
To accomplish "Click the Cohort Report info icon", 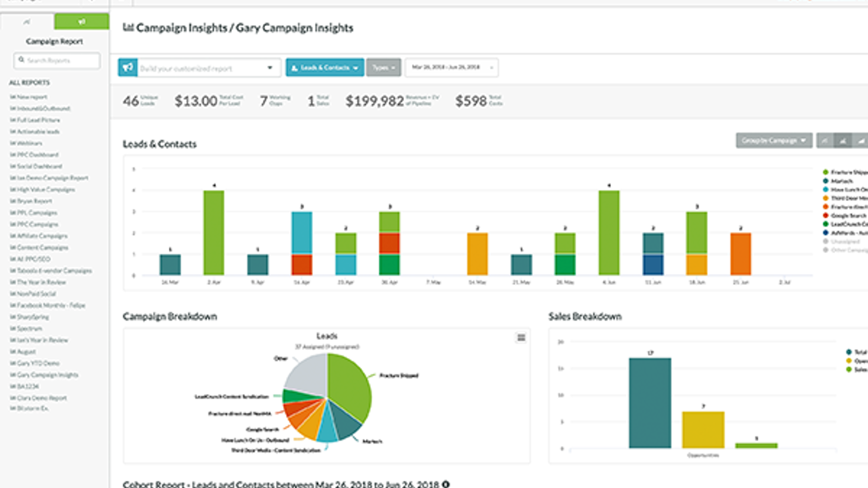I will tap(446, 484).
